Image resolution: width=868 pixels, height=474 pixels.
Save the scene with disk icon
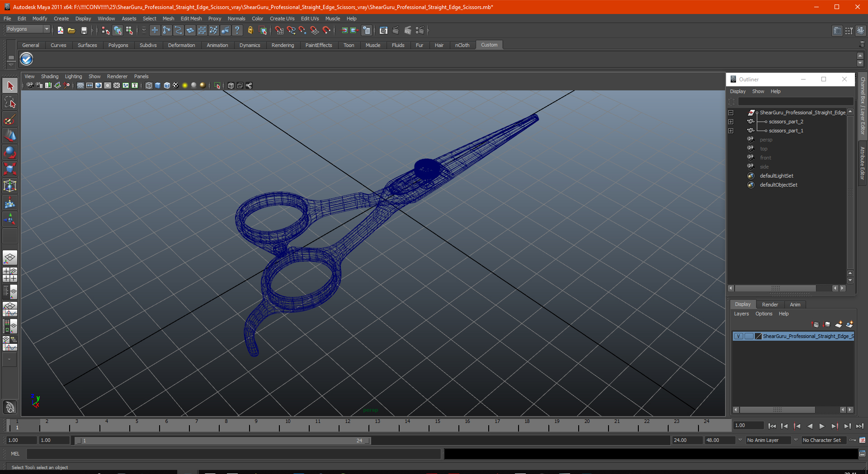click(x=84, y=30)
